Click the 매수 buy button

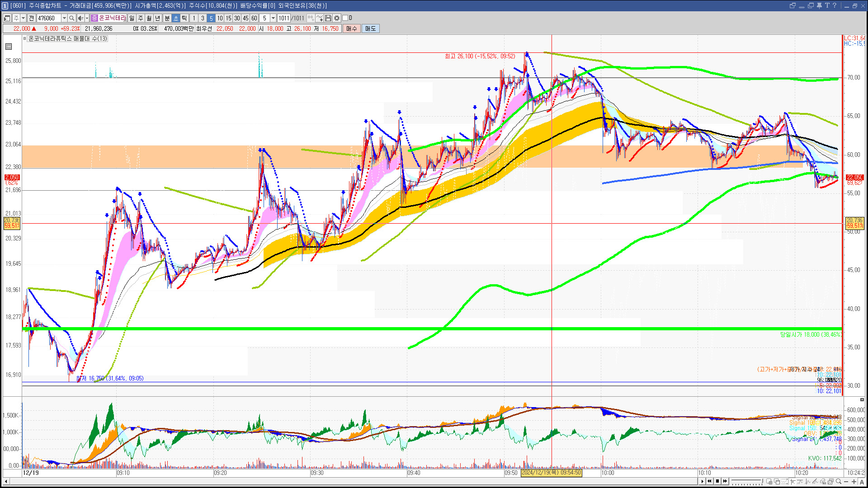click(x=352, y=28)
